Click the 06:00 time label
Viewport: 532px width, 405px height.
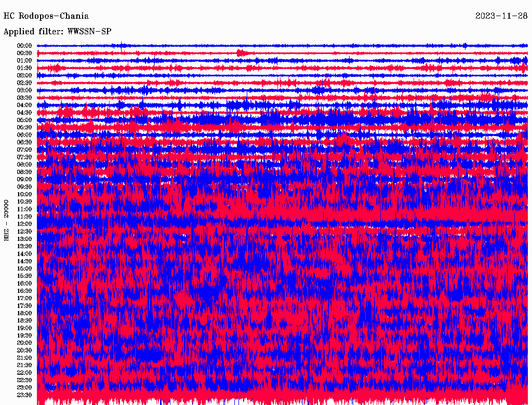[x=24, y=134]
